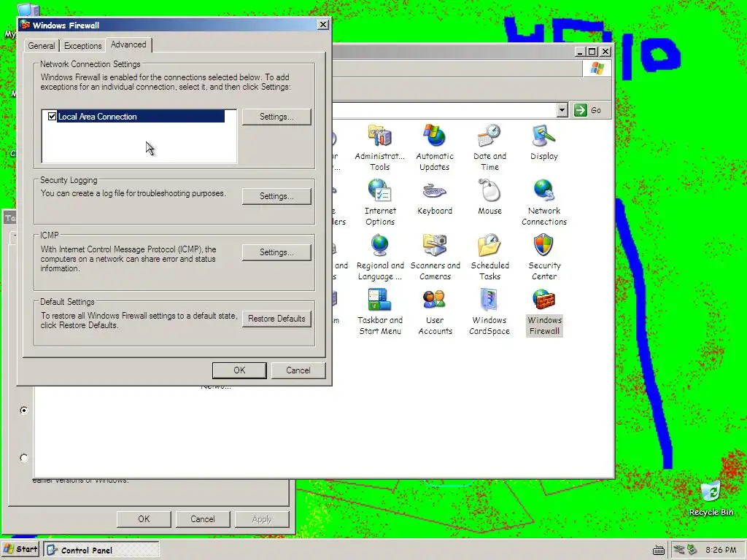
Task: Minimize the Control Panel window
Action: pyautogui.click(x=580, y=52)
